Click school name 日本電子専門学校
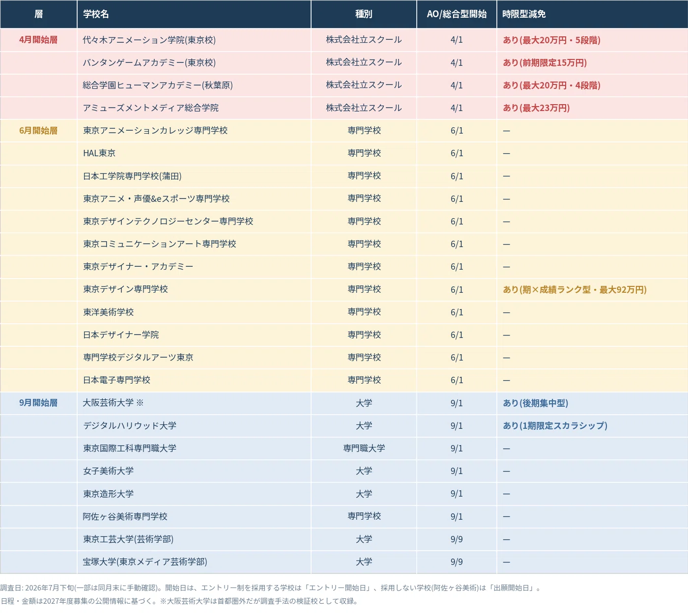The width and height of the screenshot is (688, 616). [x=116, y=380]
